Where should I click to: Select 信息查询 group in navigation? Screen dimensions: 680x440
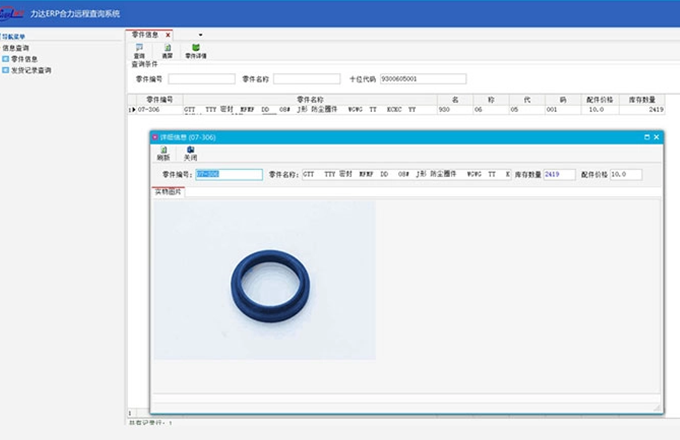[16, 48]
